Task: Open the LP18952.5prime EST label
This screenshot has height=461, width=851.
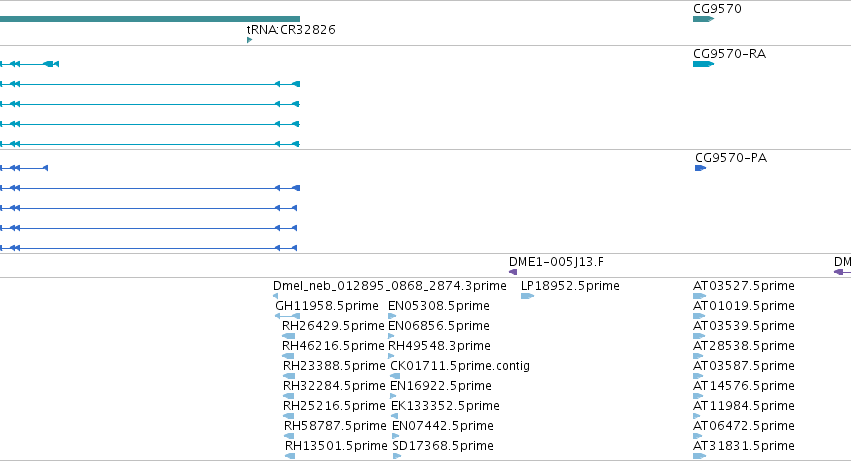Action: 570,286
